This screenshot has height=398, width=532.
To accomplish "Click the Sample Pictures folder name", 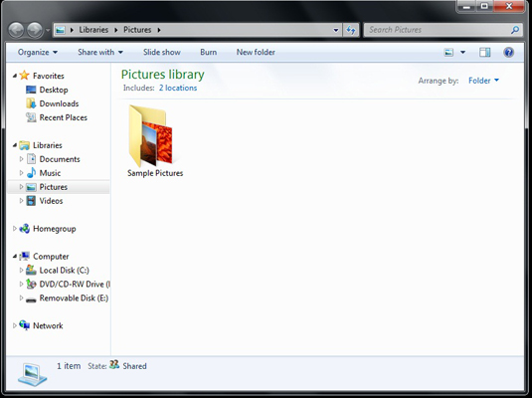I will [155, 173].
